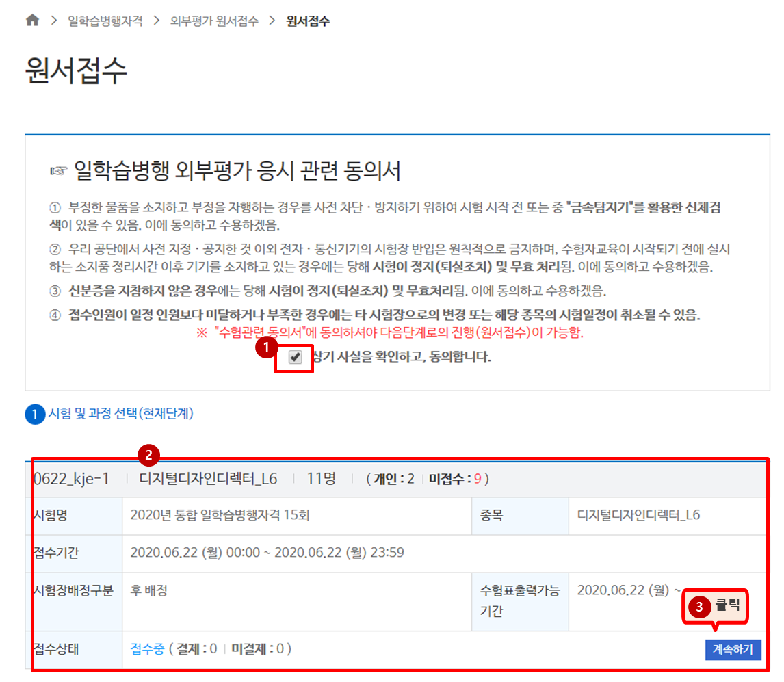Click the 종목 label cell

coord(520,516)
